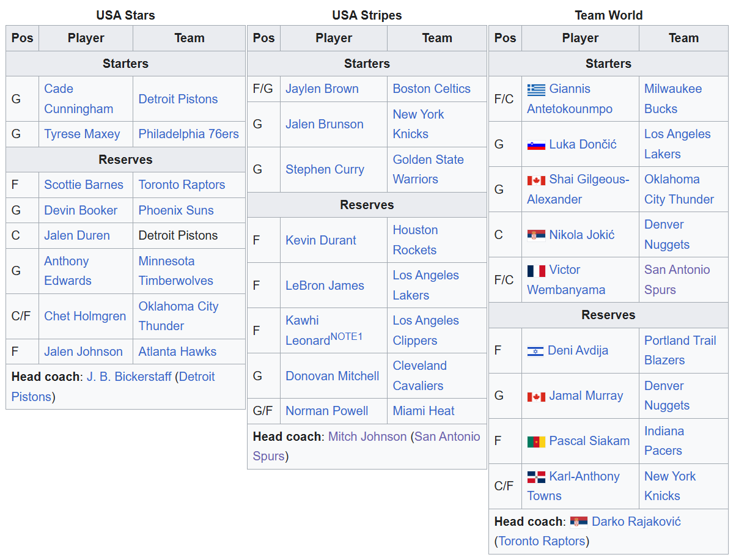
Task: Open Jamal Murray's page
Action: pos(586,396)
